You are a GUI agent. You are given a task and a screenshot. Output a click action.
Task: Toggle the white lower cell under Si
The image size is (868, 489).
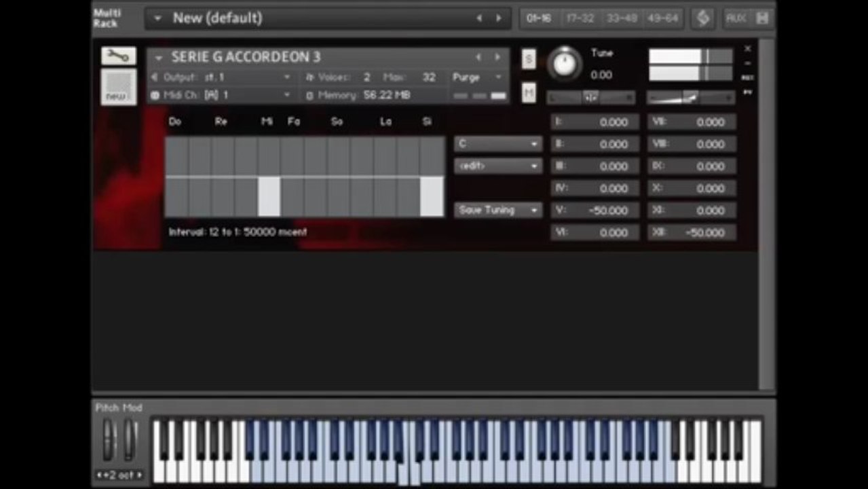[x=432, y=197]
